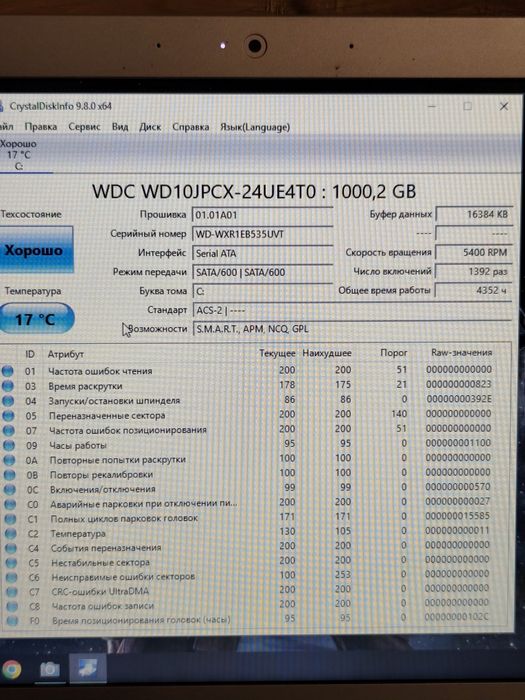Click the Стандарт field ACS-2
Screen dimensions: 525x700
click(x=352, y=310)
